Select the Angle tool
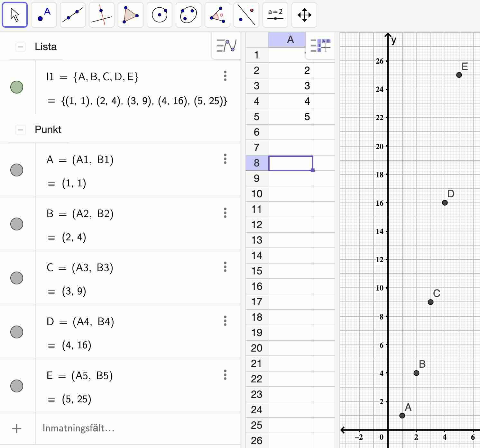Viewport: 480px width, 448px height. pos(217,14)
